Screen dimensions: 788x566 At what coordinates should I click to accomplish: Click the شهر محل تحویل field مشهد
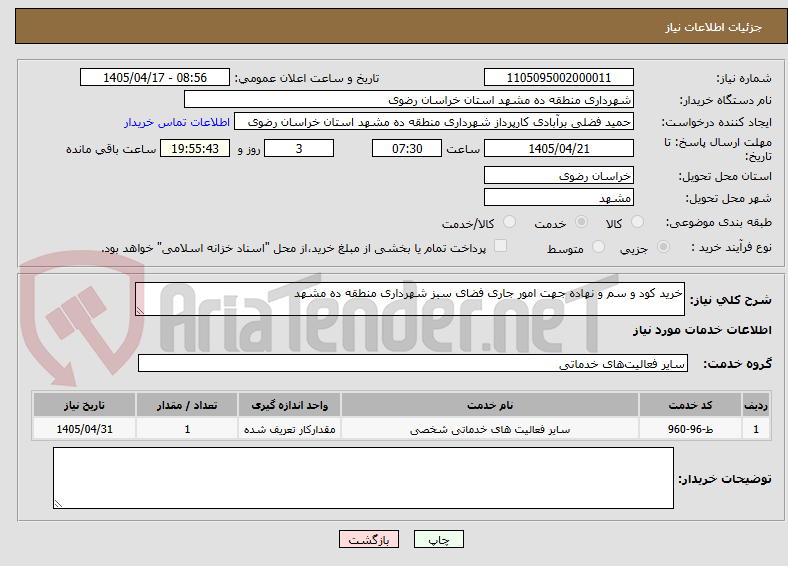coord(558,197)
